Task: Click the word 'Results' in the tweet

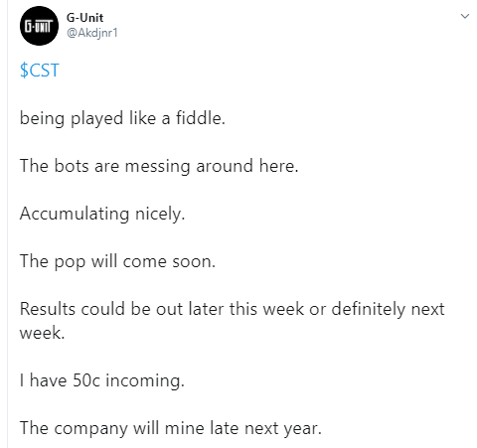Action: tap(48, 309)
